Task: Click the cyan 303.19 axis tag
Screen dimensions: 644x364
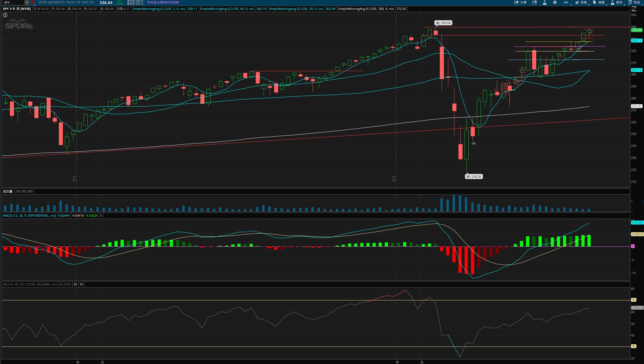Action: pyautogui.click(x=636, y=70)
